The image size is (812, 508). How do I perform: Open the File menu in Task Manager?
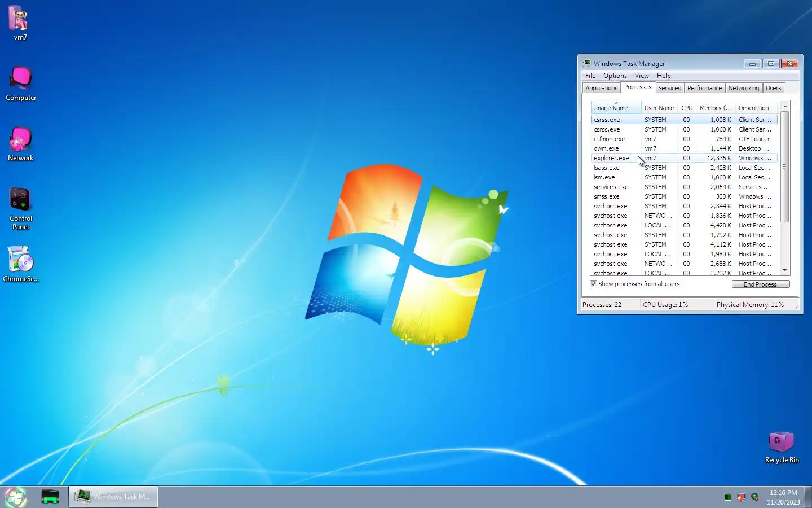[x=590, y=76]
